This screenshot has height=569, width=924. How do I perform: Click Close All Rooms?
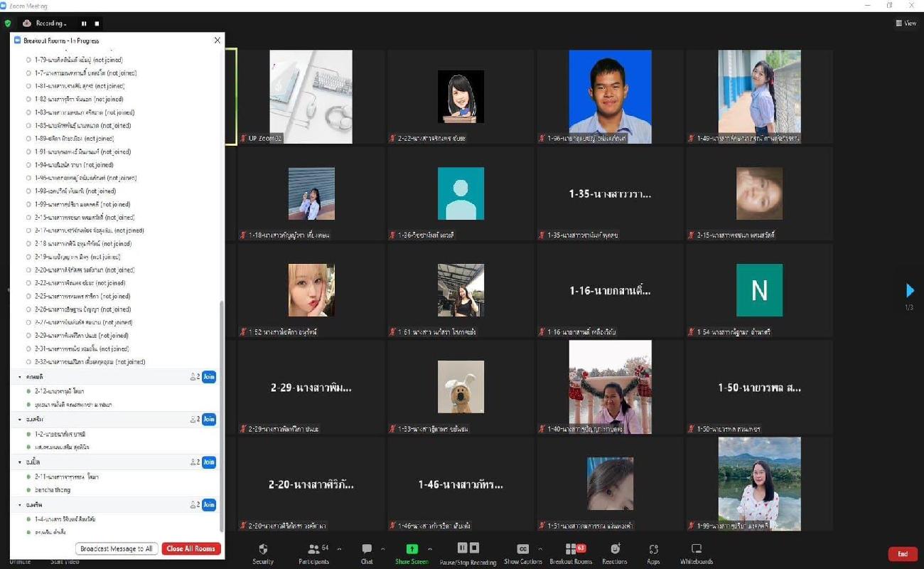click(x=191, y=548)
